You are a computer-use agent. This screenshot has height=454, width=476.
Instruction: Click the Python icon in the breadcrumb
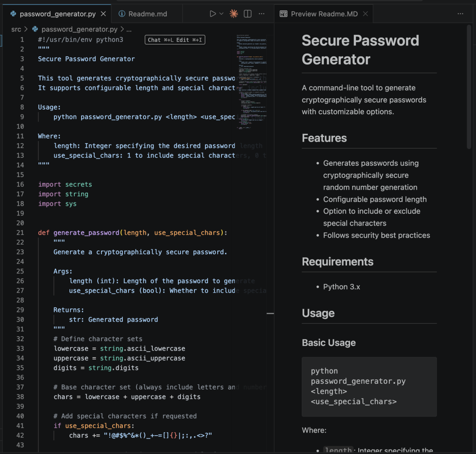(35, 29)
